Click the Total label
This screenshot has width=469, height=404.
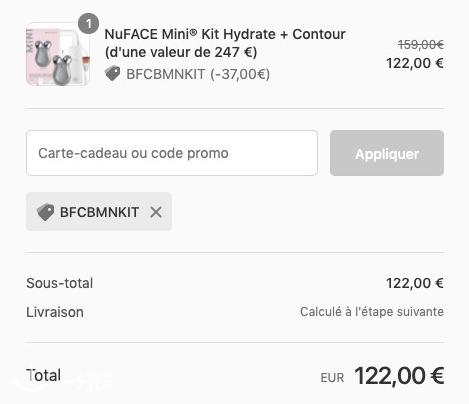[43, 375]
